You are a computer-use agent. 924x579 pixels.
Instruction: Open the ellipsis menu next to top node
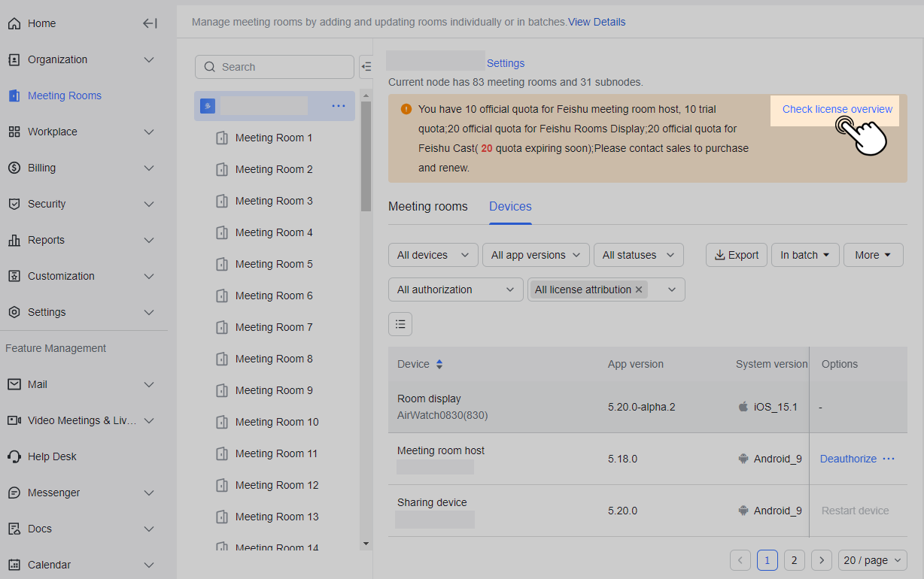pos(339,106)
